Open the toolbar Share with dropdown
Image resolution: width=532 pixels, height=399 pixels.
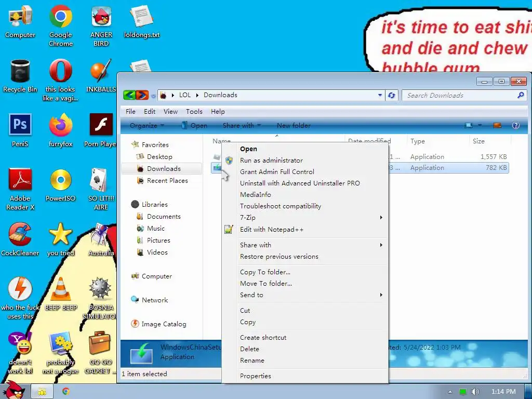pyautogui.click(x=242, y=126)
